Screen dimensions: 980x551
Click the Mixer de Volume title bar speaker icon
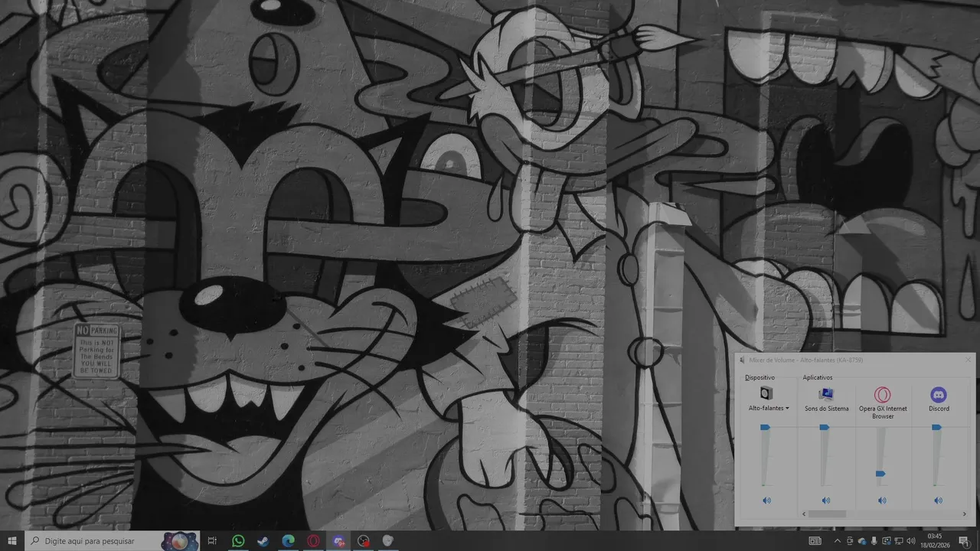[x=742, y=360]
